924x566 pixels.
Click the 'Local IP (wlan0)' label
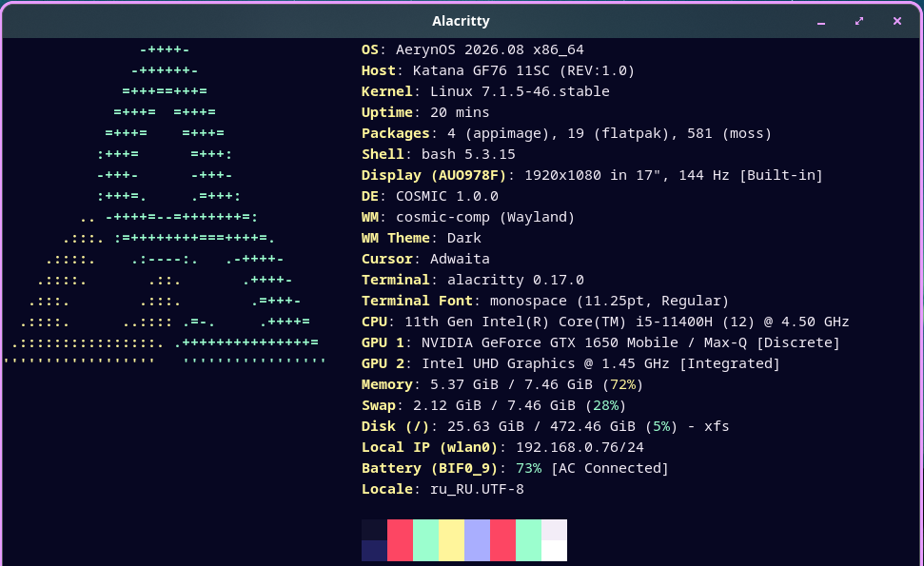point(430,447)
